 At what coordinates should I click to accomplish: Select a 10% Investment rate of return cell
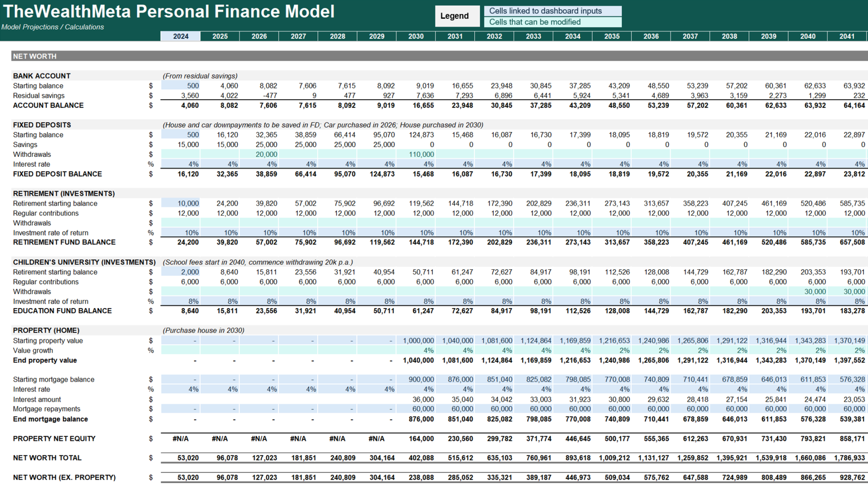pyautogui.click(x=191, y=232)
